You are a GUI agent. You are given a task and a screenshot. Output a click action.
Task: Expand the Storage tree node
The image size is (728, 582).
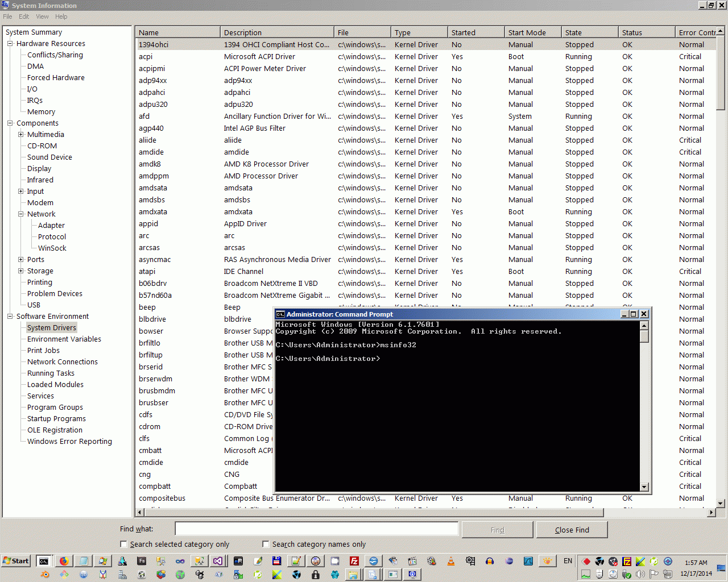pyautogui.click(x=20, y=271)
